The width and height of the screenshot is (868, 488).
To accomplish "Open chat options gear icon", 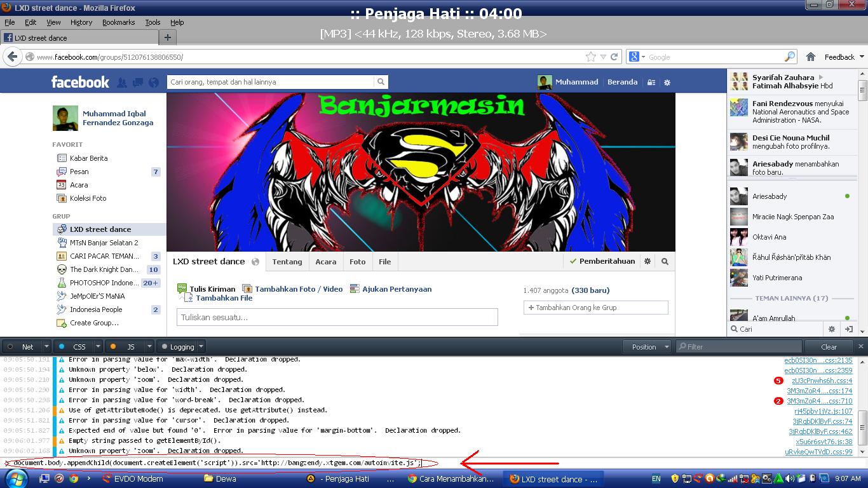I will [x=831, y=329].
